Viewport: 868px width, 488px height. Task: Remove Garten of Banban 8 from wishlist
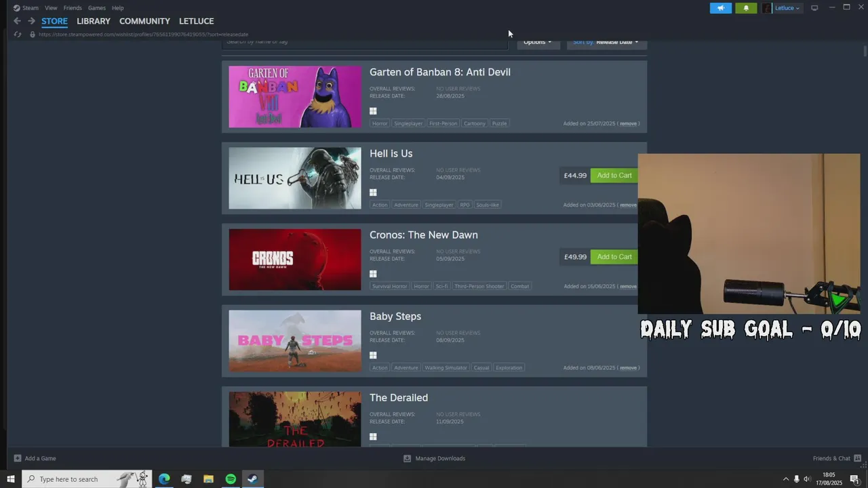coord(628,123)
